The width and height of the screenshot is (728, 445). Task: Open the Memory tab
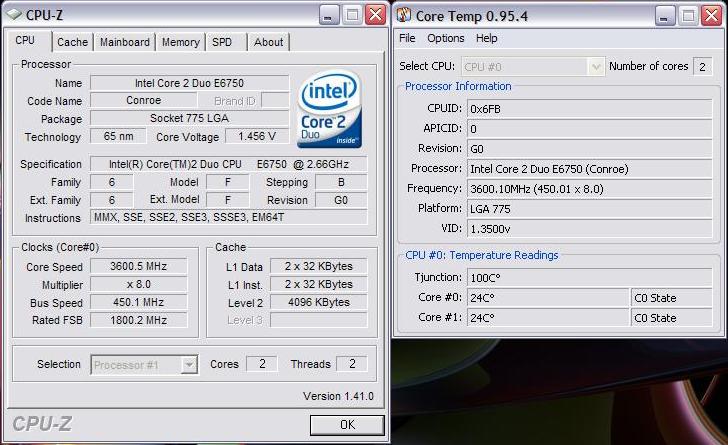pos(180,42)
